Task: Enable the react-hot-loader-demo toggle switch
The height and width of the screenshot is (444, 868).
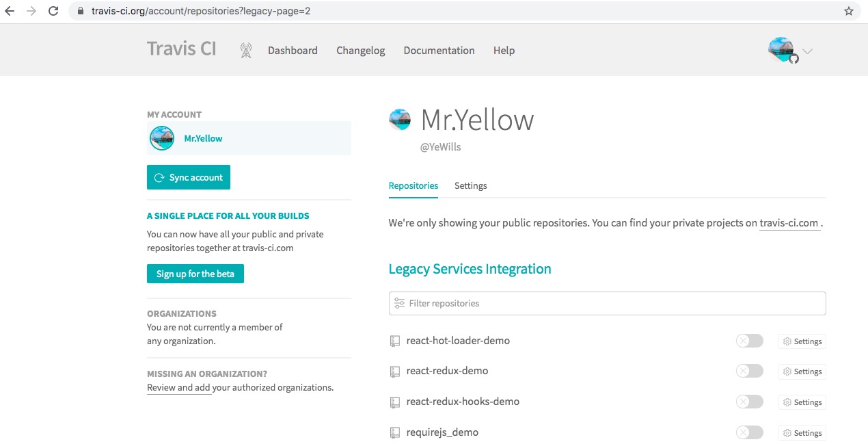Action: (749, 341)
